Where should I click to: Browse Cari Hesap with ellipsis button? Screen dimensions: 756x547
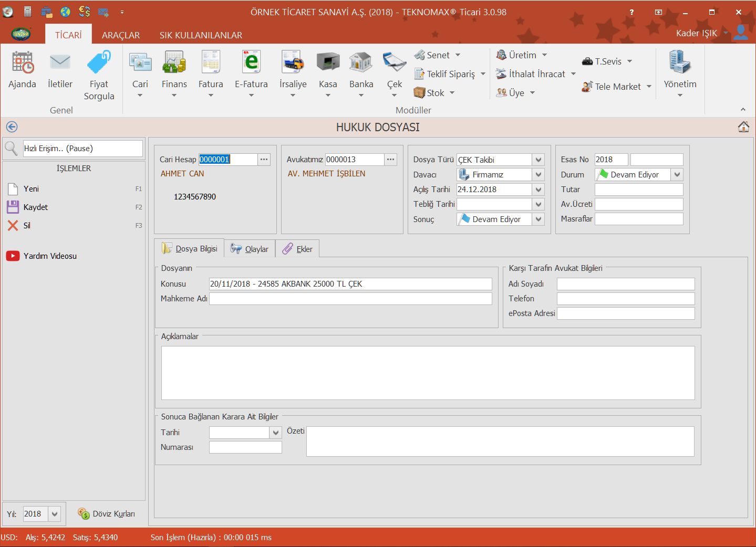coord(264,160)
